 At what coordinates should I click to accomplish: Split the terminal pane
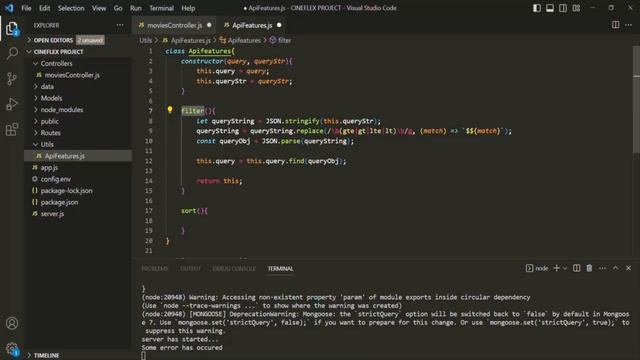click(x=576, y=268)
